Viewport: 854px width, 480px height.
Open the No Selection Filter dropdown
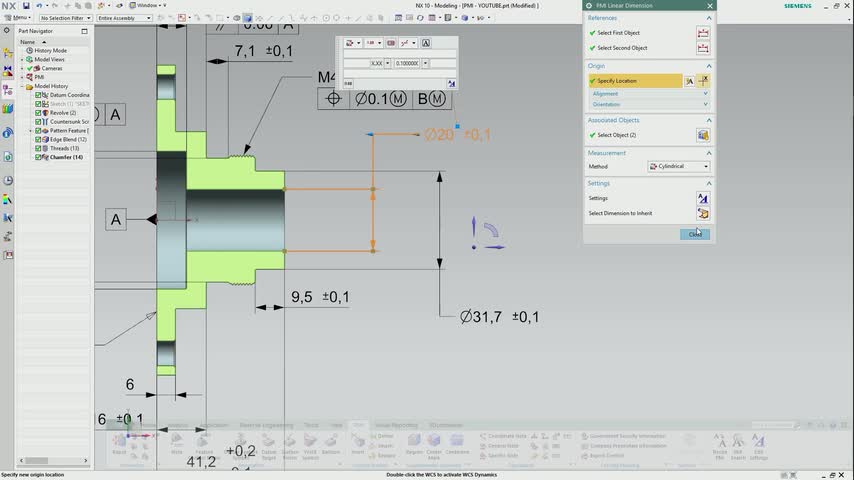coord(65,18)
